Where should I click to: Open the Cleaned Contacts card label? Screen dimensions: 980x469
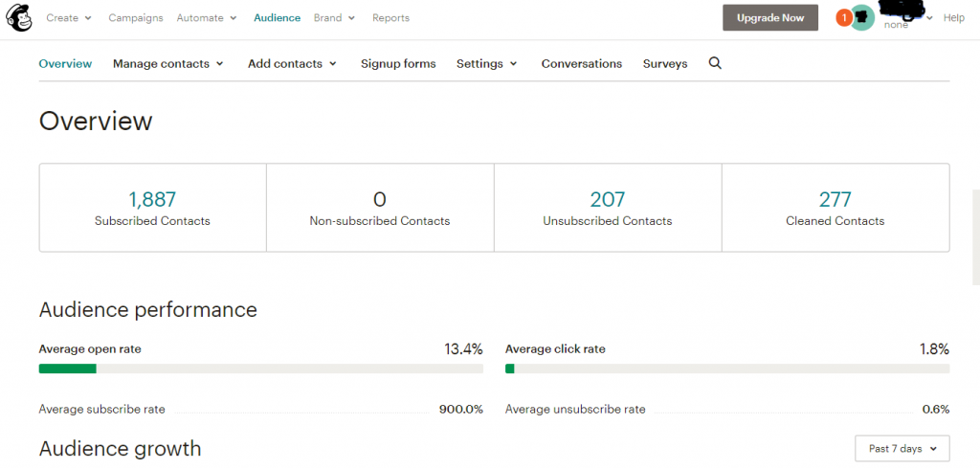[x=835, y=221]
